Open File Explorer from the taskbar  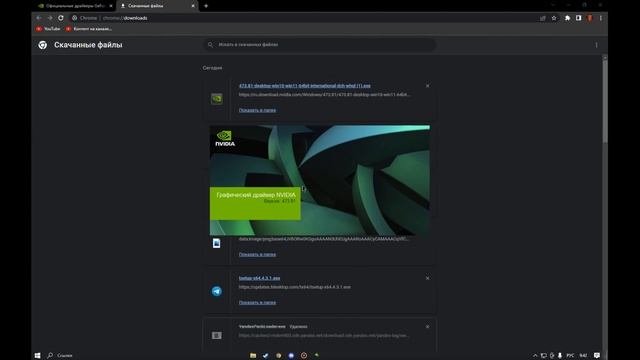253,356
